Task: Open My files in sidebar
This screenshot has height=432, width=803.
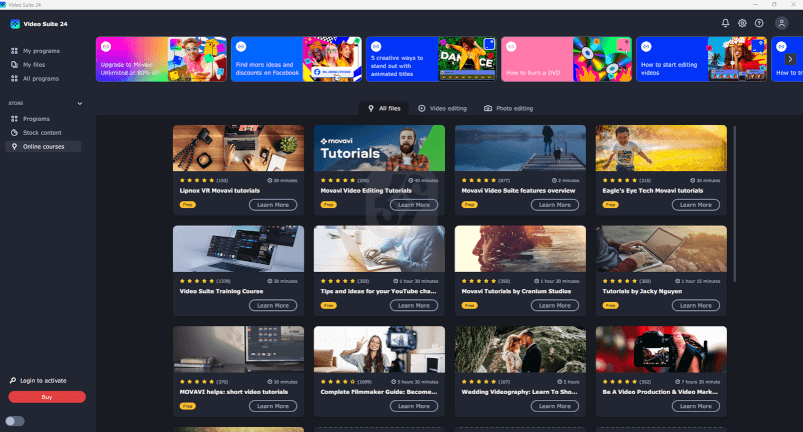Action: pyautogui.click(x=34, y=64)
